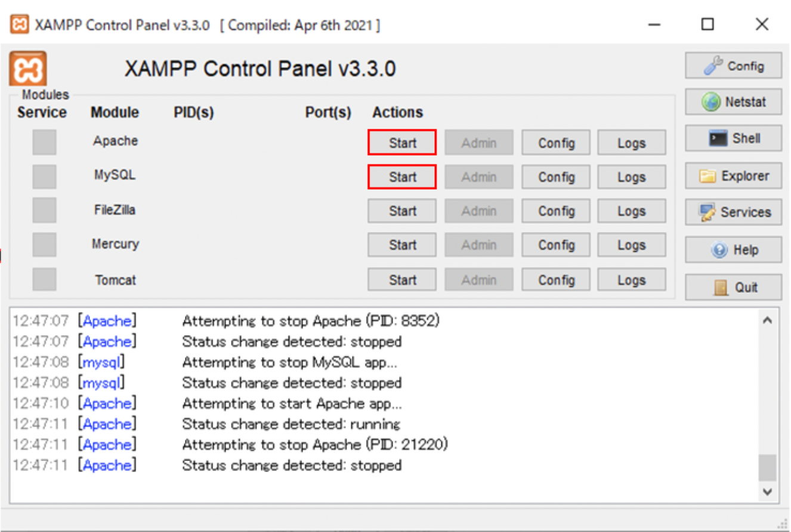Click log line 'Attempting to start Apache app...'

click(292, 403)
